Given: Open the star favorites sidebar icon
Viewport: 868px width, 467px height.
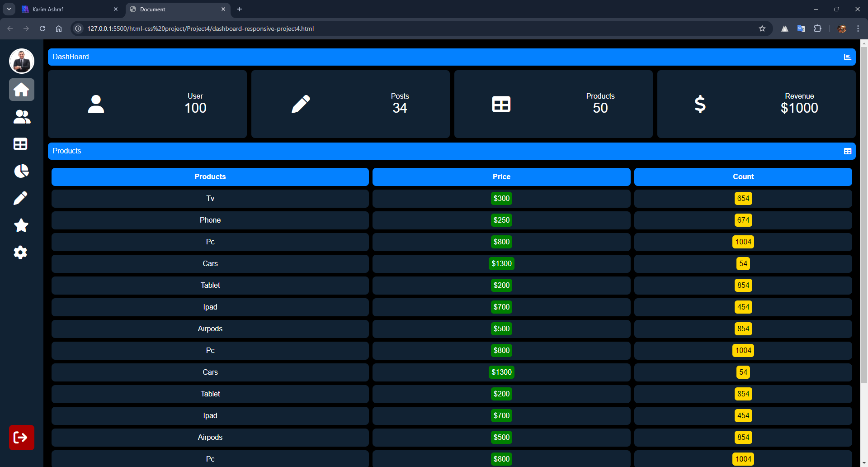Looking at the screenshot, I should [x=21, y=225].
